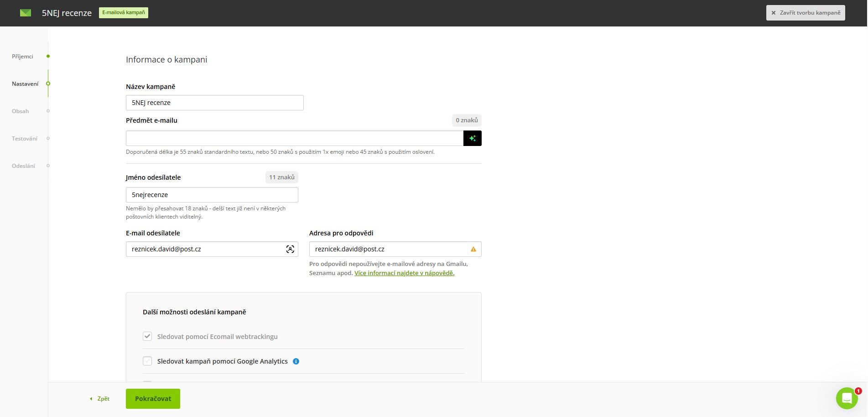Focus the Název kampaně field

point(215,103)
